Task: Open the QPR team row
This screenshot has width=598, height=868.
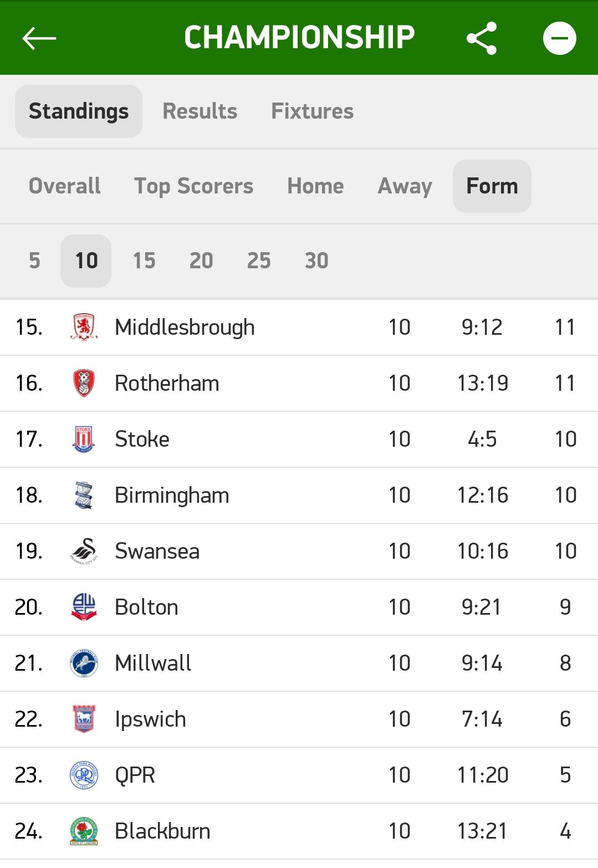Action: click(x=299, y=775)
